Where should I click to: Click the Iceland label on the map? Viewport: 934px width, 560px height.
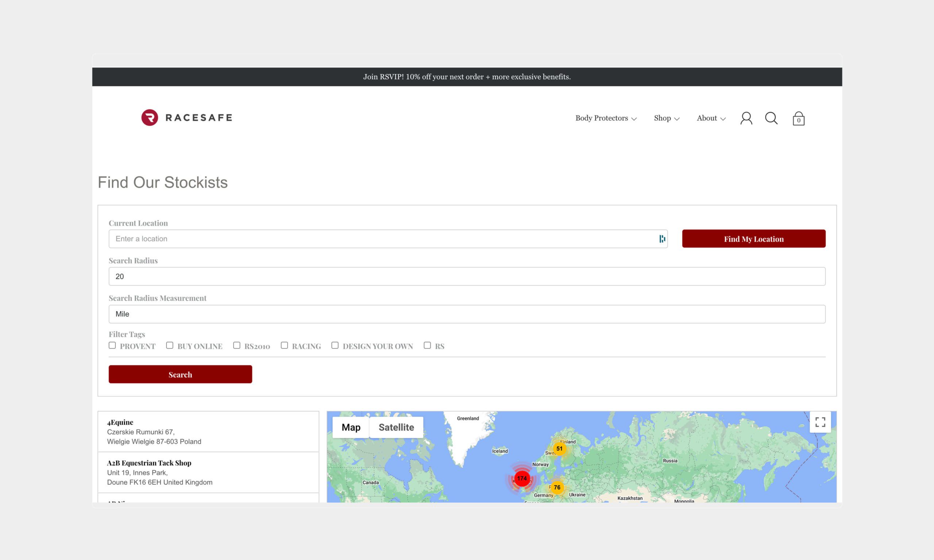[500, 451]
